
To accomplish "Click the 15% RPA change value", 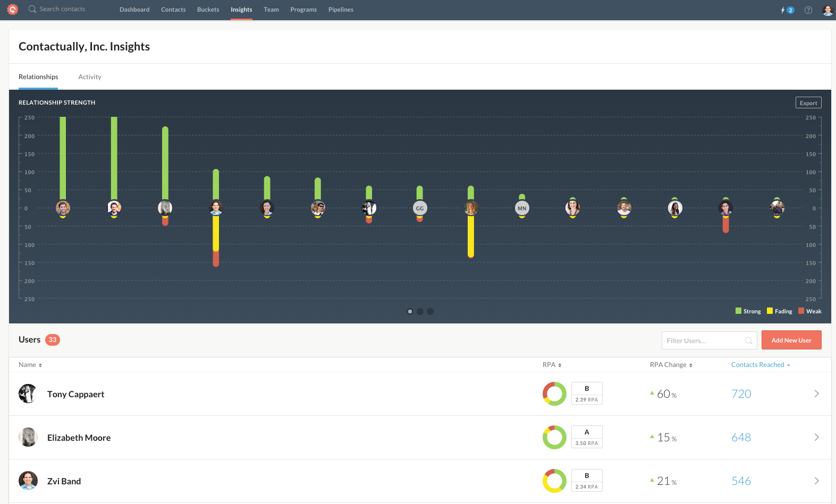I will (x=666, y=438).
